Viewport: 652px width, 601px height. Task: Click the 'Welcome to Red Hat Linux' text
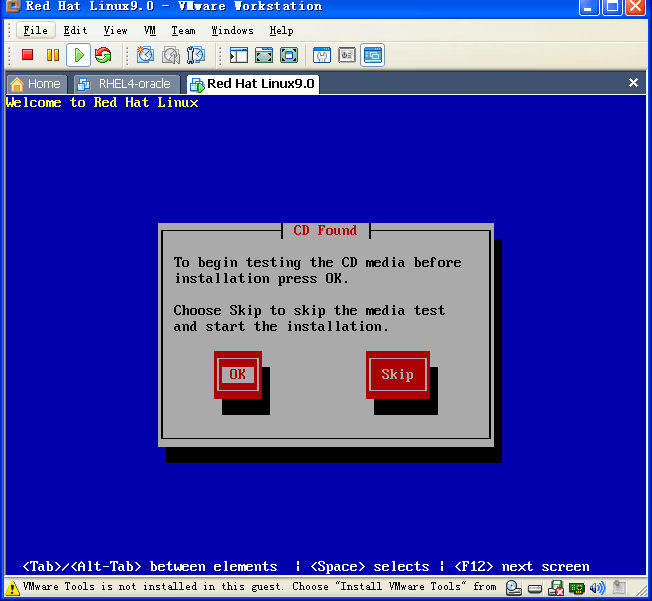pos(102,102)
